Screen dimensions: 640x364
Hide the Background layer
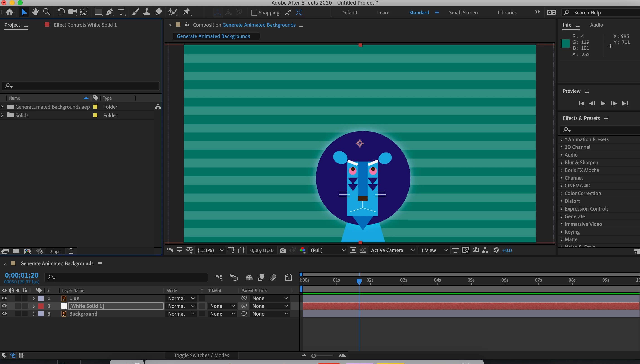pyautogui.click(x=4, y=314)
